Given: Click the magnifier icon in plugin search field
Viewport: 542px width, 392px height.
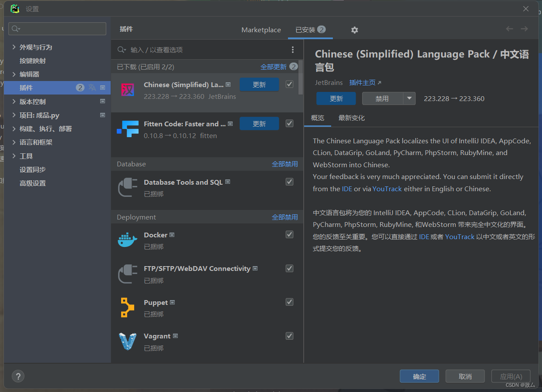Looking at the screenshot, I should 121,50.
